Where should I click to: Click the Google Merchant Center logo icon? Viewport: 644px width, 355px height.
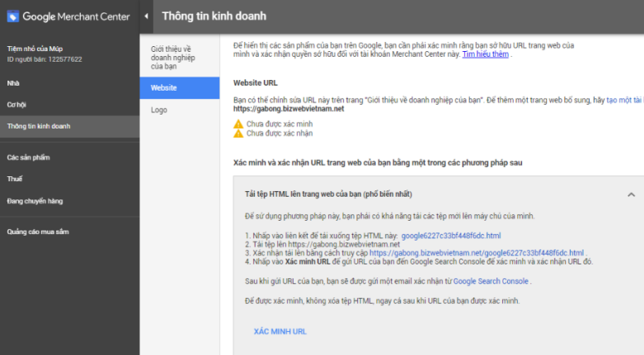pyautogui.click(x=13, y=16)
